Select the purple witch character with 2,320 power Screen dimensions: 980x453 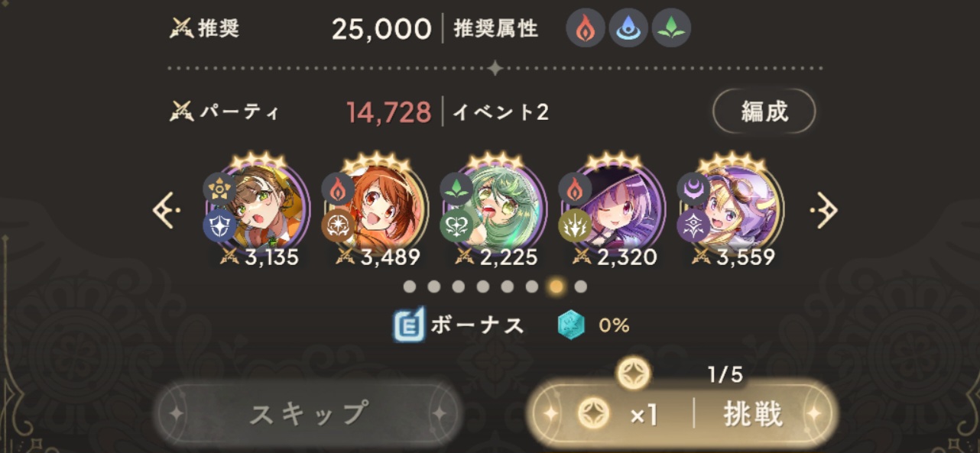pyautogui.click(x=613, y=205)
